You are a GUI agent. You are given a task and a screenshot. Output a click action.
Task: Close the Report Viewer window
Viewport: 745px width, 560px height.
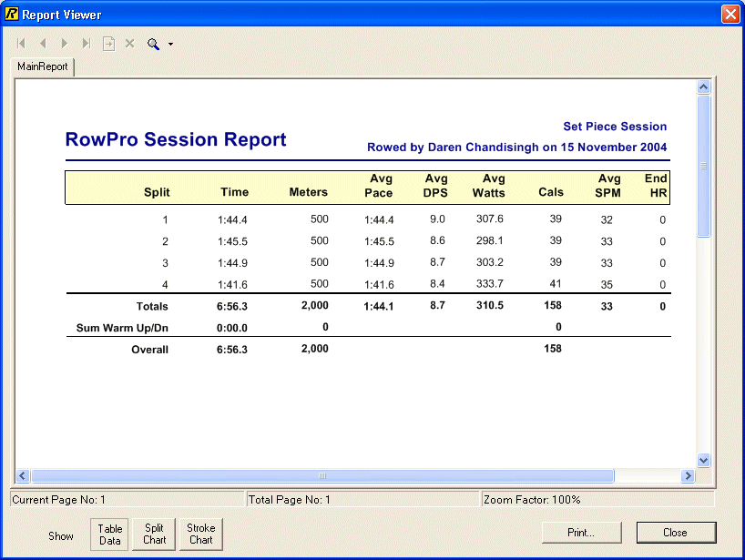730,15
